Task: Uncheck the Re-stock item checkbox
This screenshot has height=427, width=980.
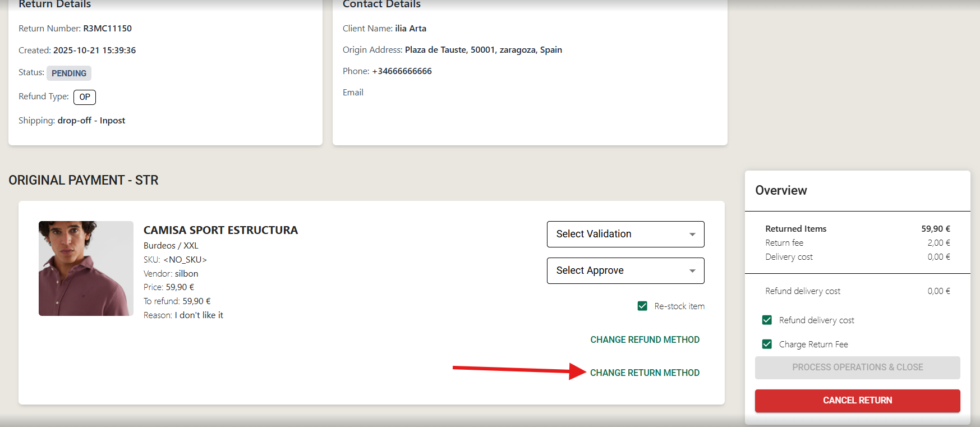Action: tap(642, 306)
